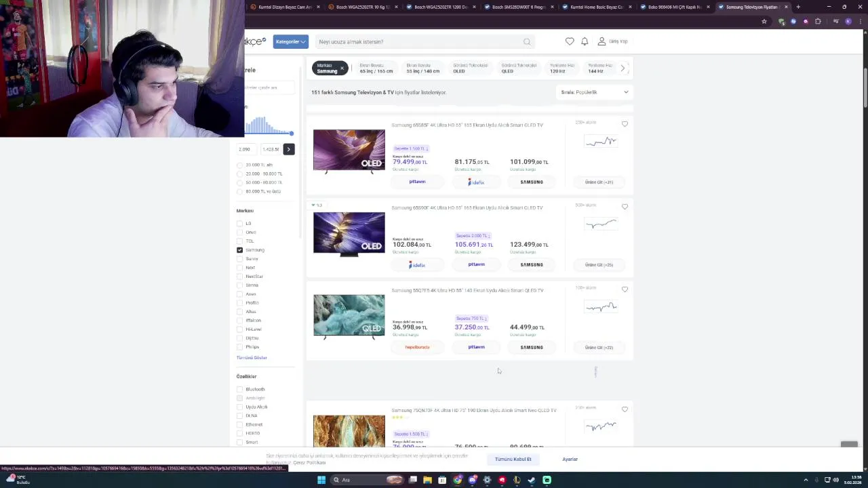Check the TCL brand checkbox
Screen dimensions: 868x488
pos(239,241)
